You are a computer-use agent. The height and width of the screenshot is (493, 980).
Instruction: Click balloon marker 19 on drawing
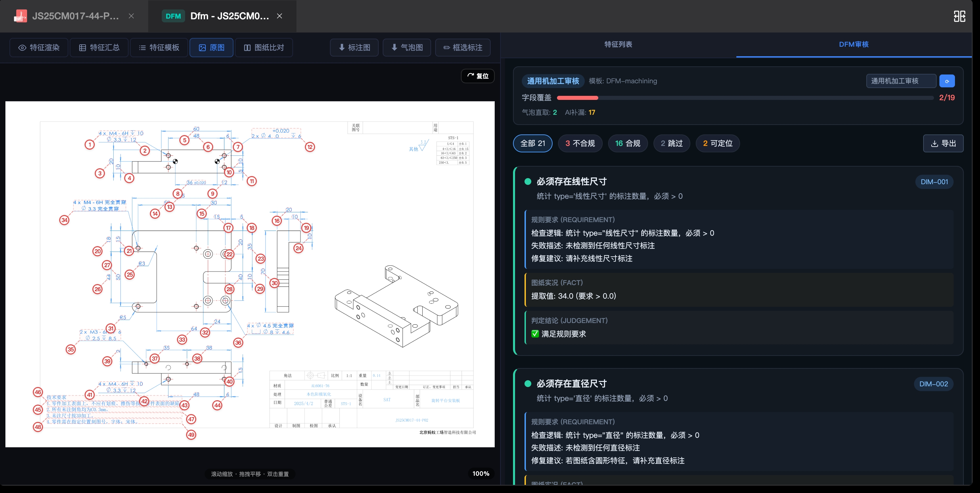pyautogui.click(x=306, y=228)
